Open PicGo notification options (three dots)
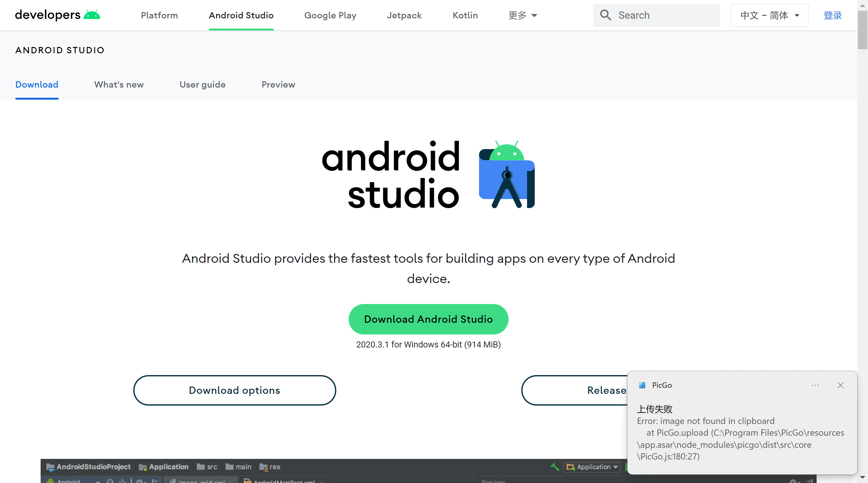This screenshot has width=868, height=483. coord(815,385)
